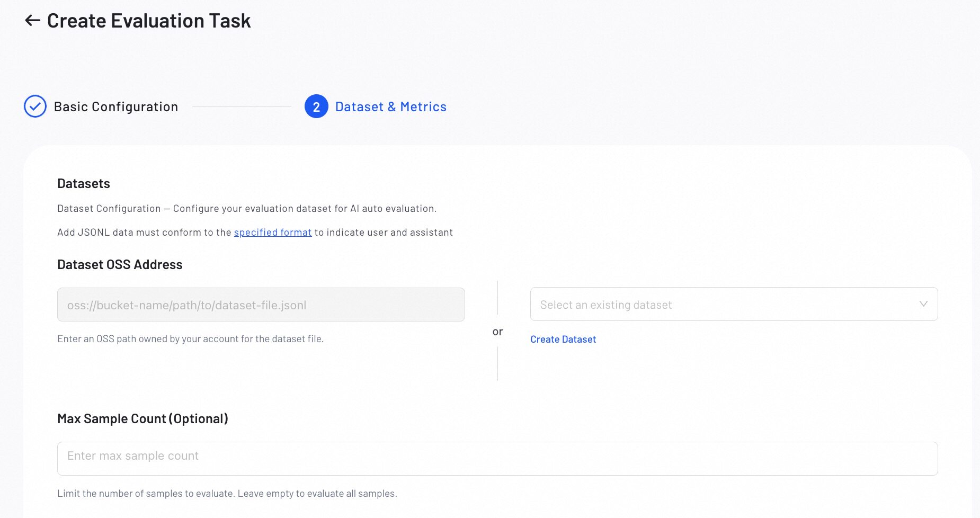This screenshot has width=980, height=518.
Task: Focus the Enter max sample count field
Action: coord(497,459)
